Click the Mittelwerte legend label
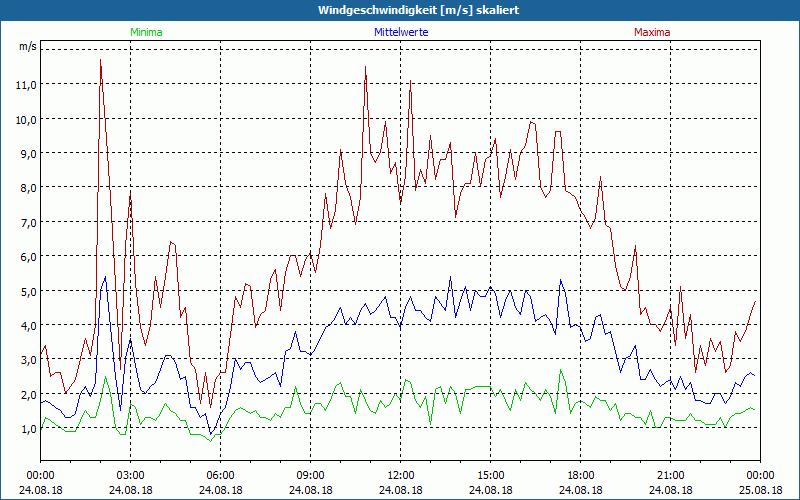Screen dimensions: 800x500 [401, 32]
